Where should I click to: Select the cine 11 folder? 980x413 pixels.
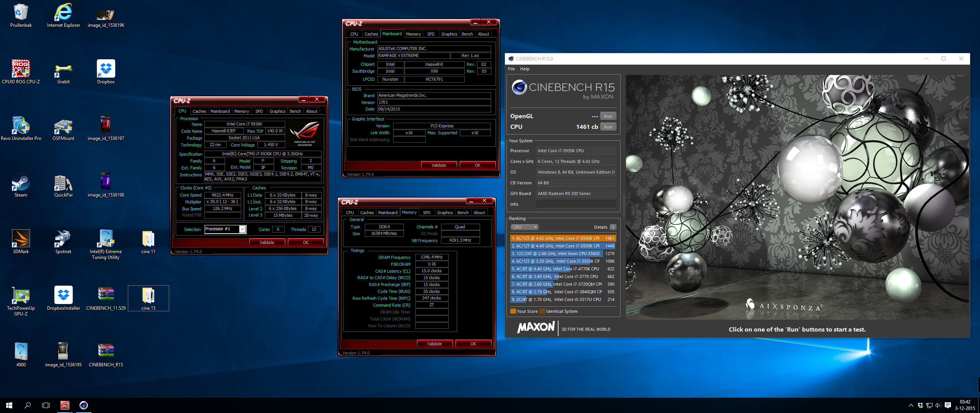tap(148, 242)
